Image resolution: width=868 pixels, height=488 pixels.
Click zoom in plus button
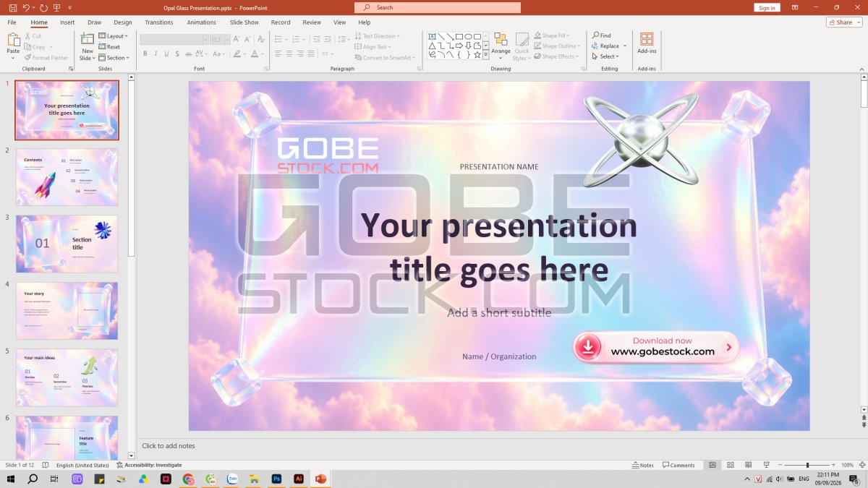(833, 465)
